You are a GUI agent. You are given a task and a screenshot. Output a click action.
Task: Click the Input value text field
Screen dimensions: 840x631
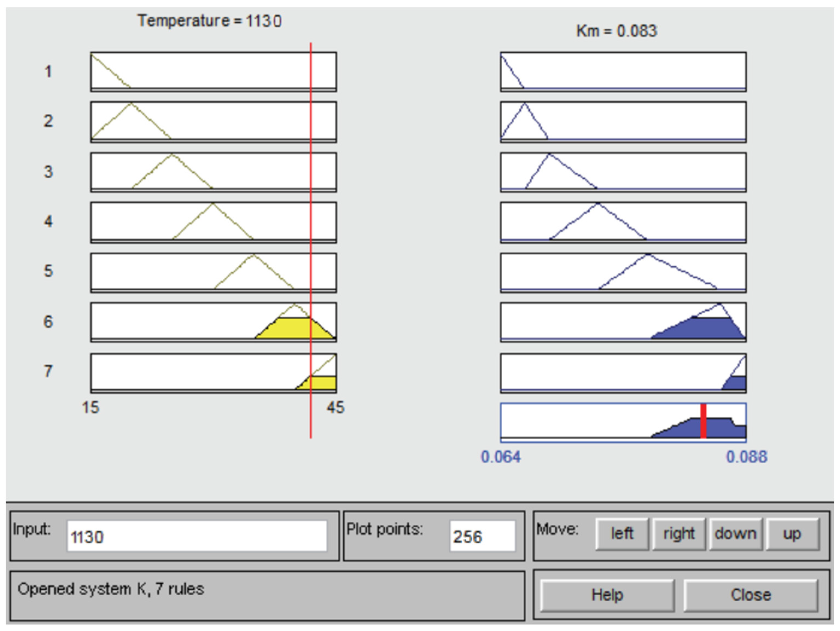click(x=197, y=536)
